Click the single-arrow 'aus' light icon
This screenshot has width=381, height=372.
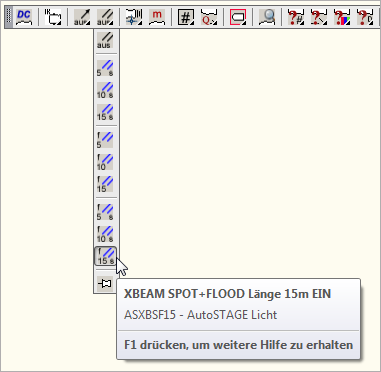click(x=82, y=17)
